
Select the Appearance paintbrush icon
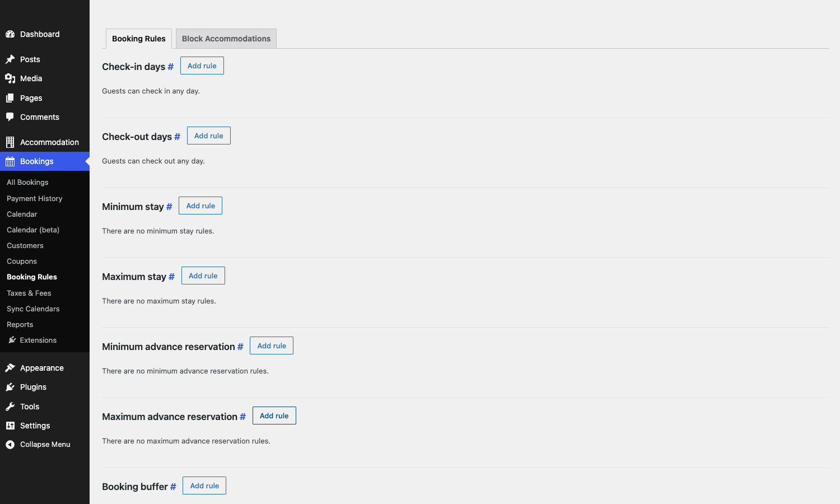tap(10, 368)
